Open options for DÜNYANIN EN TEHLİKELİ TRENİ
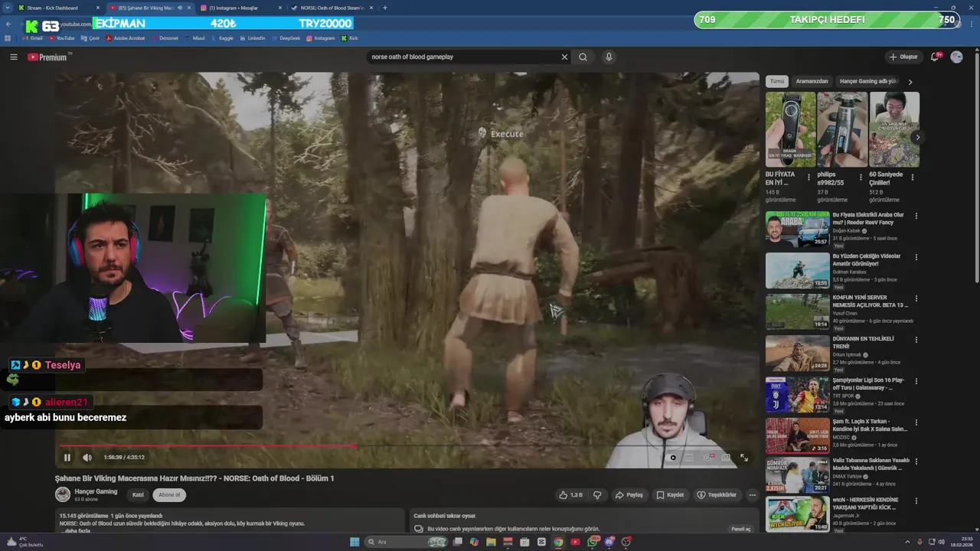Viewport: 980px width, 551px height. pos(916,340)
